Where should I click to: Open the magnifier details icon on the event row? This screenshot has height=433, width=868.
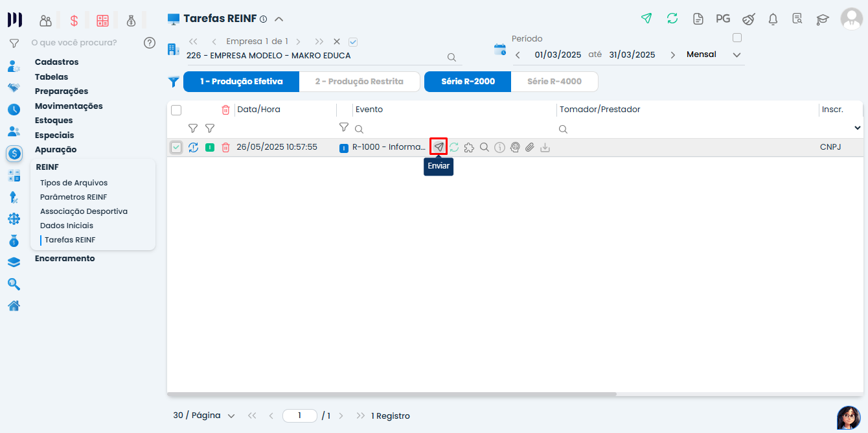point(484,146)
